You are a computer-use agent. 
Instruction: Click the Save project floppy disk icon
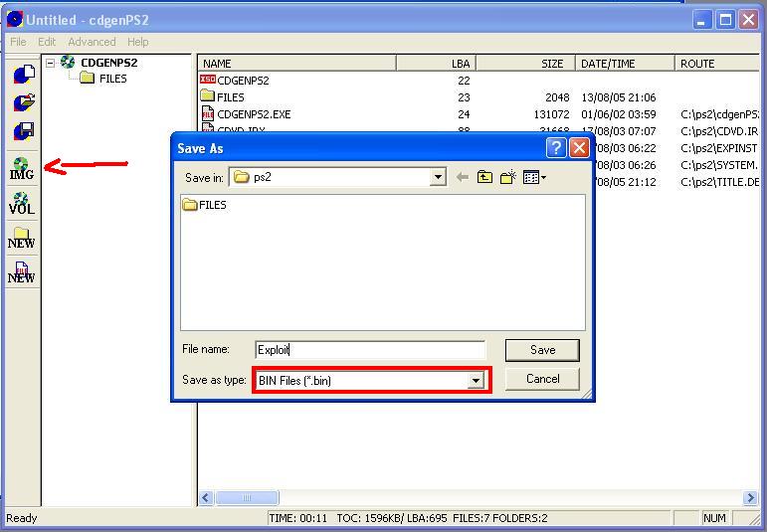[22, 131]
